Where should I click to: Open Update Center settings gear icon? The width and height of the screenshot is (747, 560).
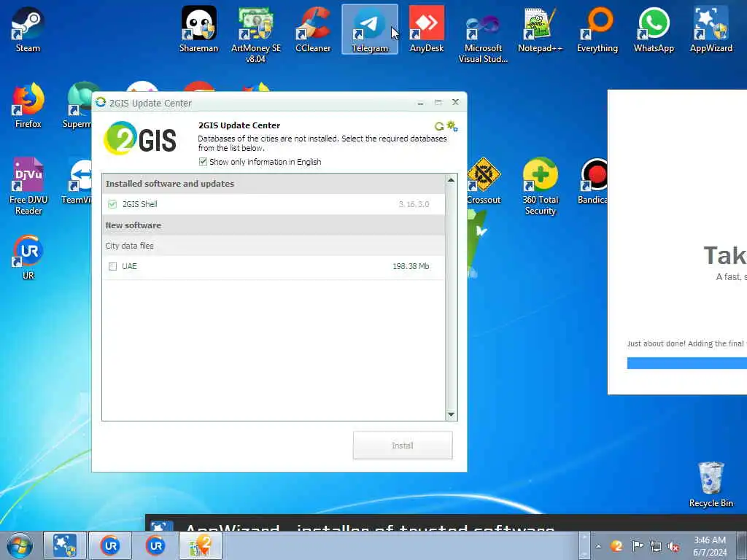[452, 126]
